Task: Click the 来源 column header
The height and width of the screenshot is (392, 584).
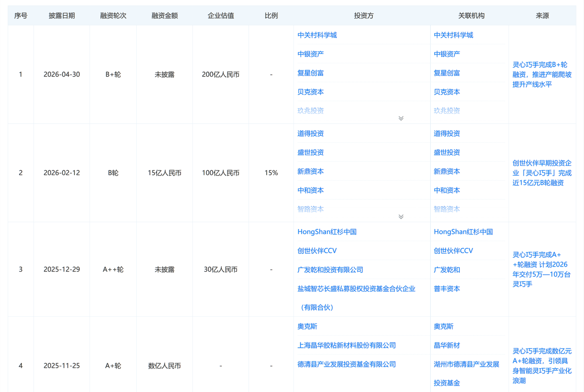Action: (542, 16)
